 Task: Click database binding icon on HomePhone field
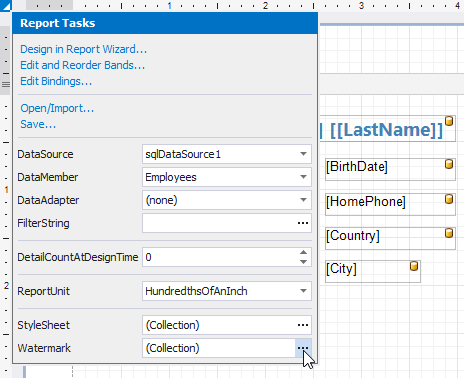click(x=449, y=199)
